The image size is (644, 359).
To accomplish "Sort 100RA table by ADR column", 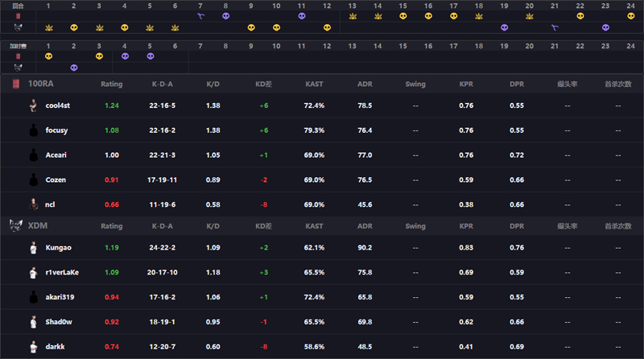I will click(x=365, y=84).
